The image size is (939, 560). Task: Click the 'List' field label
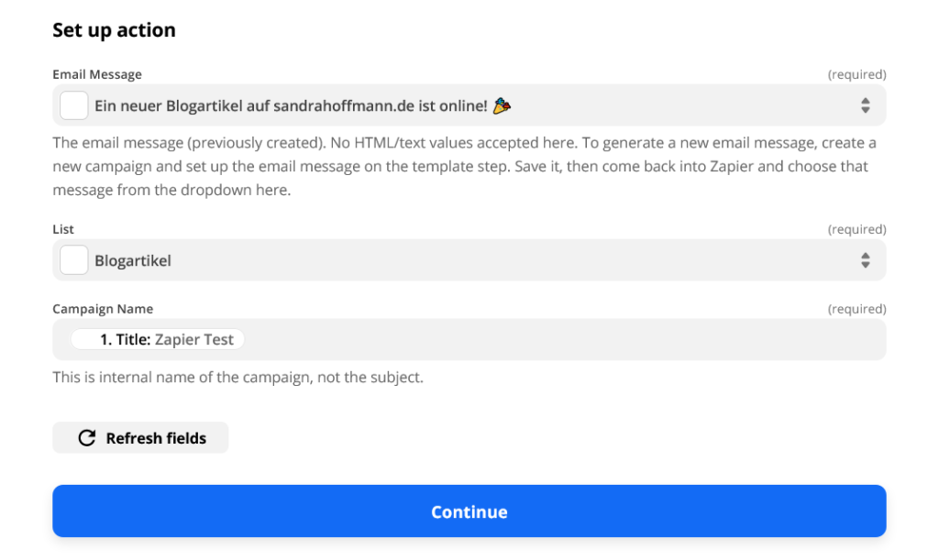63,229
